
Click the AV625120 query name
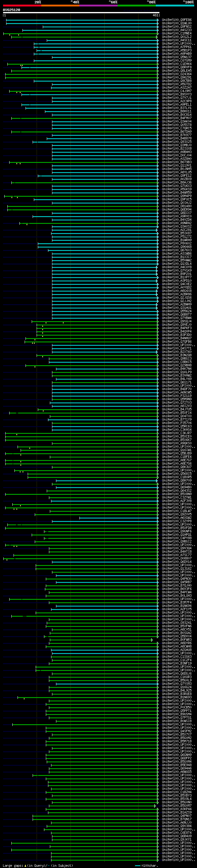pyautogui.click(x=11, y=10)
